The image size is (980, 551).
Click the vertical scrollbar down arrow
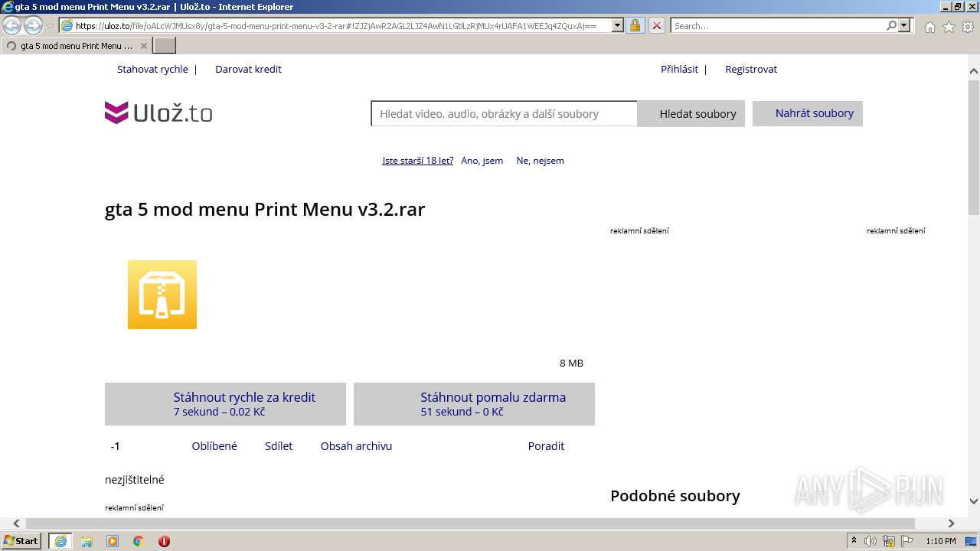pos(974,502)
